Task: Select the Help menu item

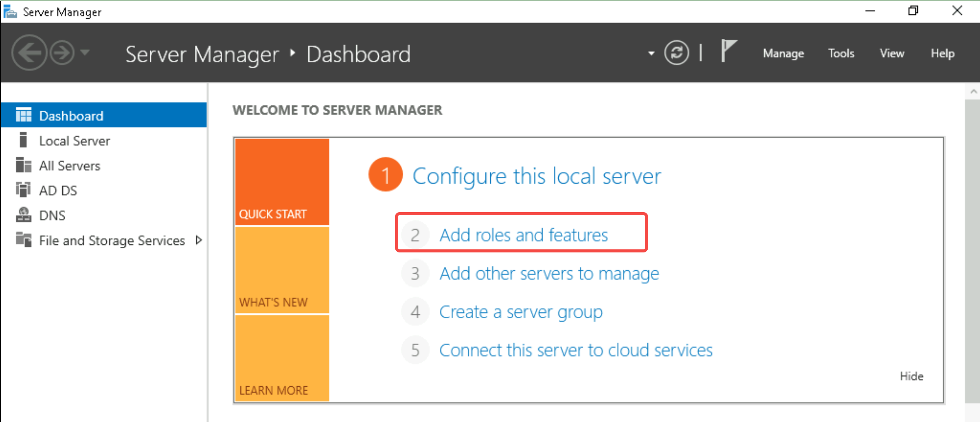Action: [x=944, y=53]
